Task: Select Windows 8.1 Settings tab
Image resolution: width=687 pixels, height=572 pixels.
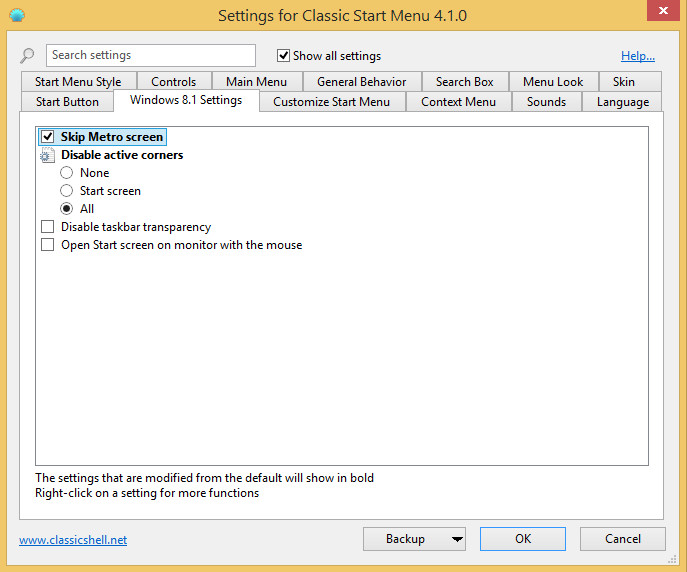Action: [x=186, y=100]
